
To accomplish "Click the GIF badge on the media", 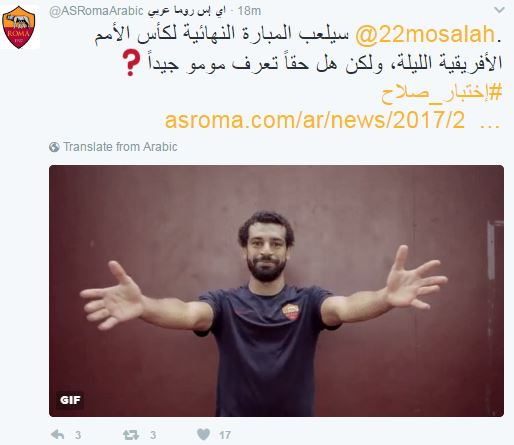I will click(70, 400).
